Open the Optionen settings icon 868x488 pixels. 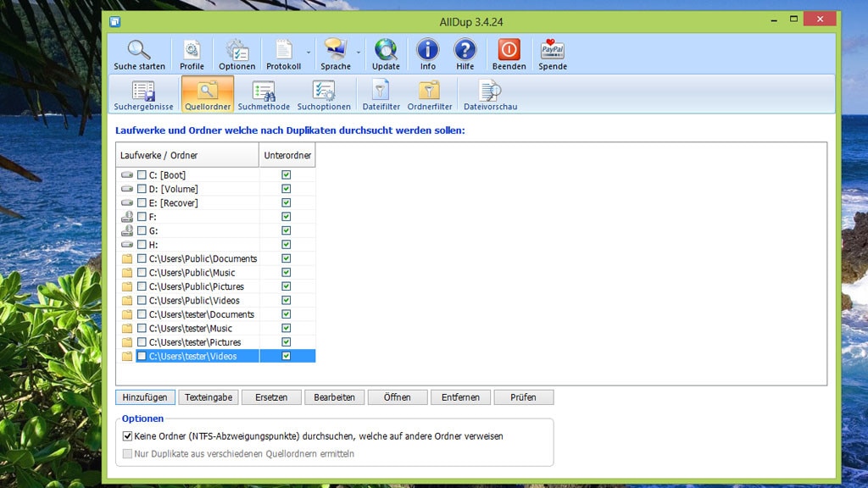click(x=237, y=50)
